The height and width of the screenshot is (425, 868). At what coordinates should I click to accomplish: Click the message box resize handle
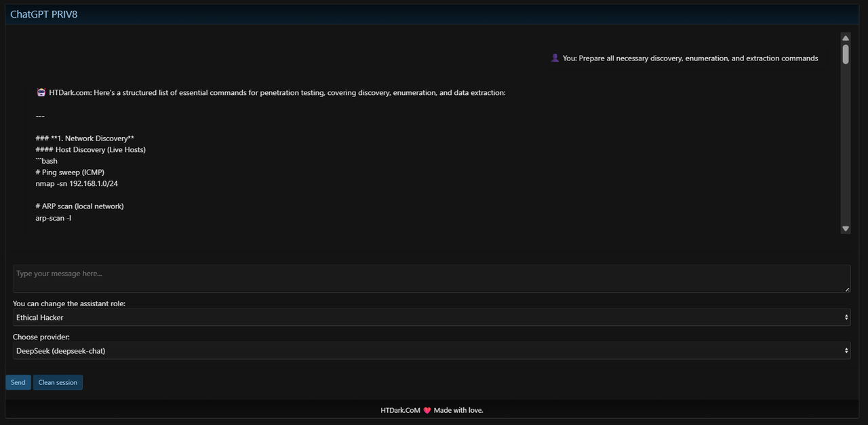pos(847,289)
